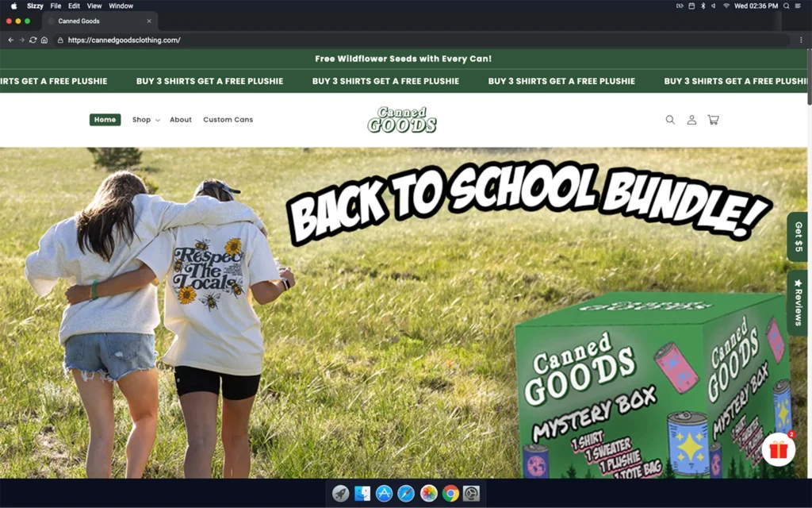This screenshot has width=812, height=508.
Task: Open browser three-dot options menu
Action: pos(801,40)
